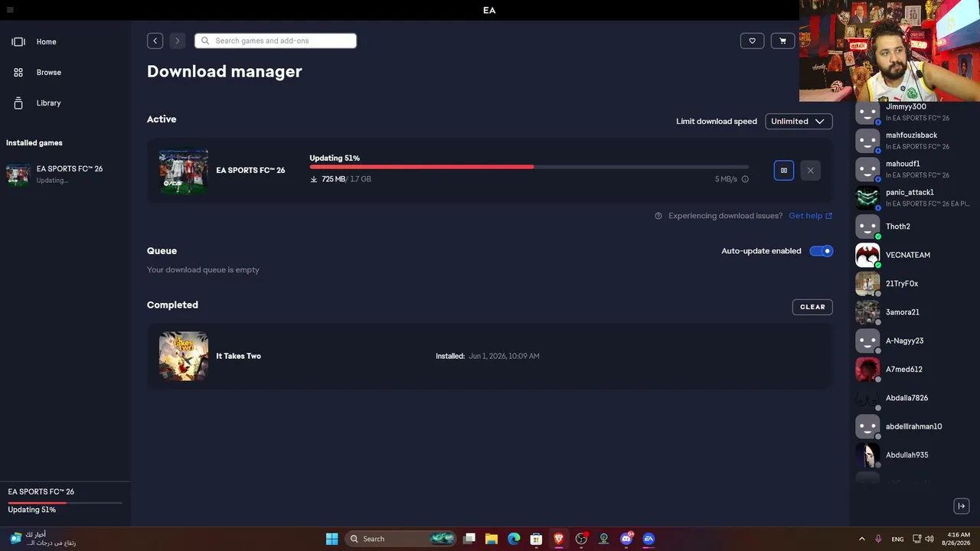Viewport: 980px width, 551px height.
Task: Open the weather widget on the taskbar
Action: point(43,539)
